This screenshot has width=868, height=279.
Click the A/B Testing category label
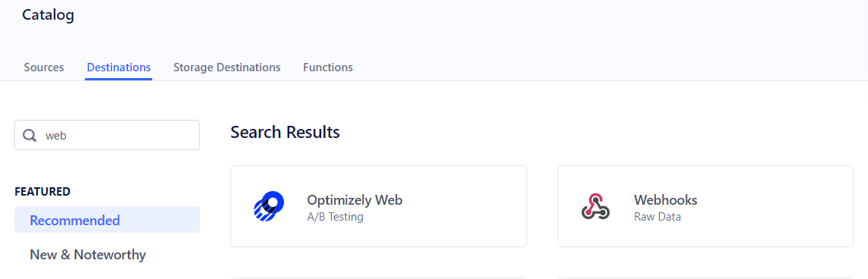point(335,217)
